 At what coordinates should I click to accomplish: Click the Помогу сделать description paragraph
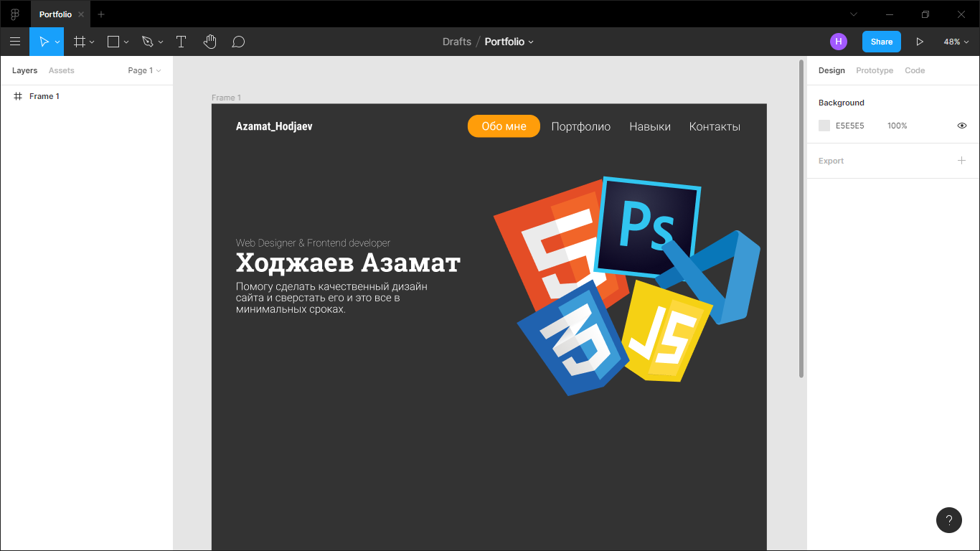(331, 298)
